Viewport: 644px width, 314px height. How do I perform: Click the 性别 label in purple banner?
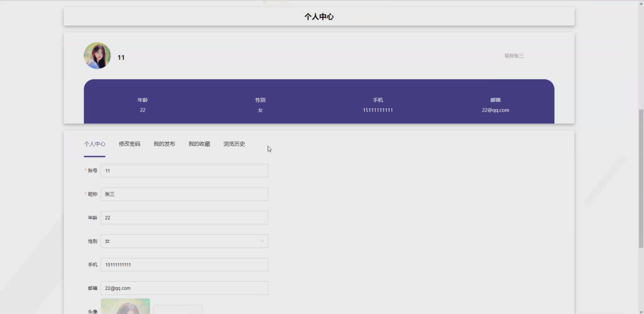(260, 100)
